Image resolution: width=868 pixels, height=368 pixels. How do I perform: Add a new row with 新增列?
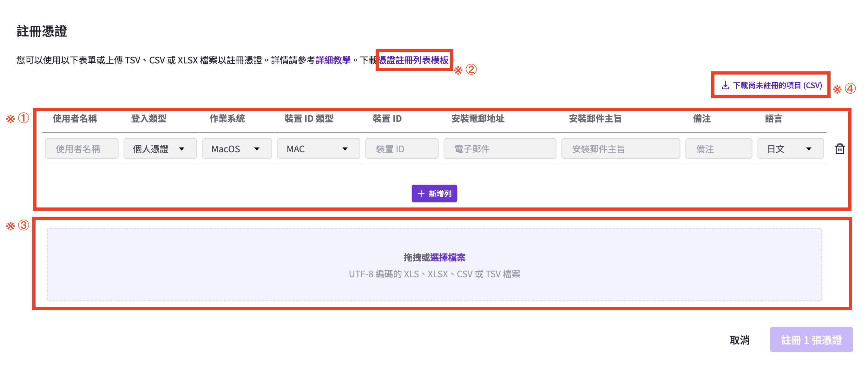tap(434, 194)
